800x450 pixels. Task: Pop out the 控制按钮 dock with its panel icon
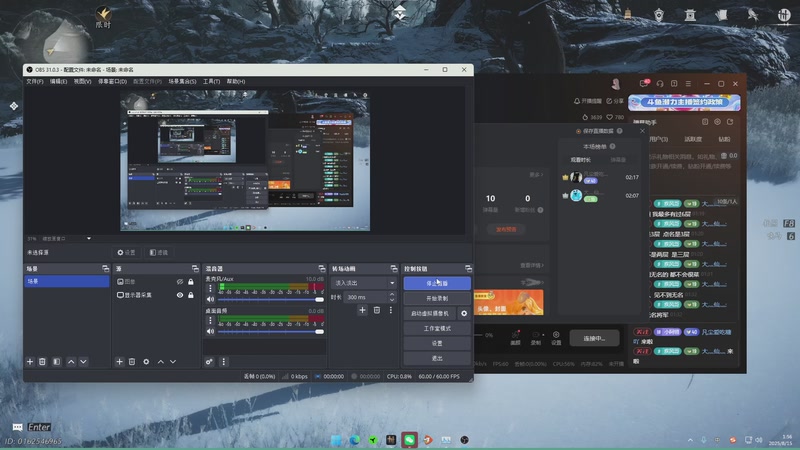click(468, 268)
